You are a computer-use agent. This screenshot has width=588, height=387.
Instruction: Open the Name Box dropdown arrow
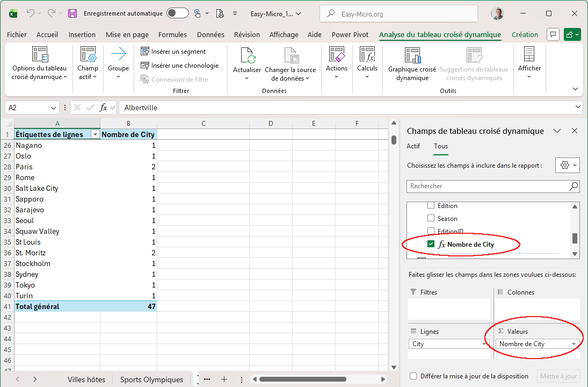point(53,107)
